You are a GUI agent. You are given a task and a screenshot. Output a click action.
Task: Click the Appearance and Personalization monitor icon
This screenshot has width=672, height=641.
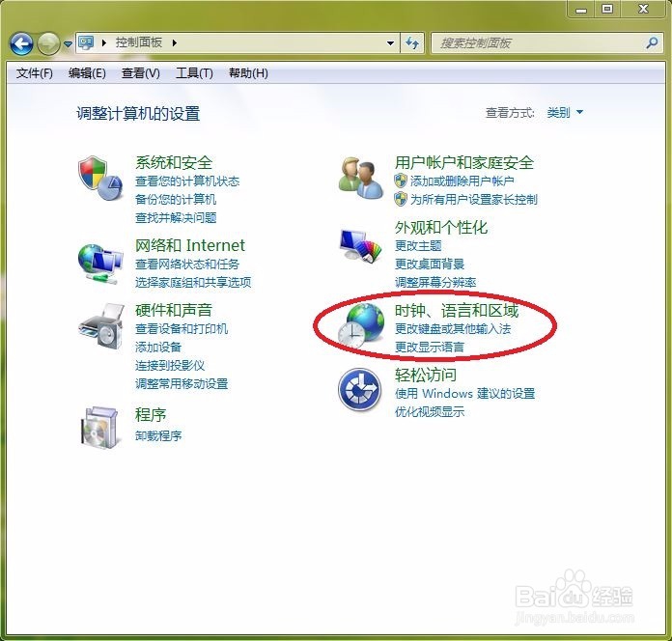[360, 245]
